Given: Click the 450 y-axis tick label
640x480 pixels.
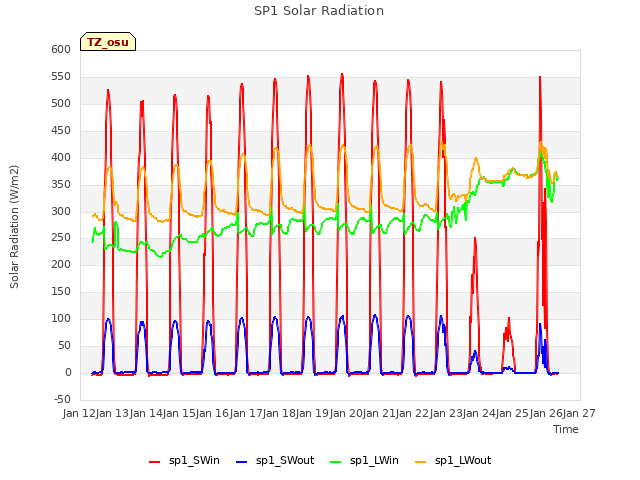Looking at the screenshot, I should point(61,130).
